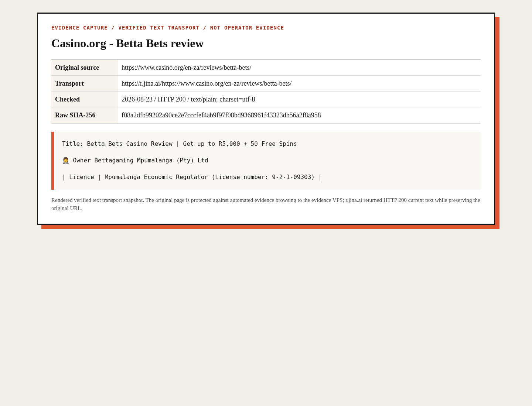Click the casino.org original source URL
This screenshot has width=532, height=406.
pyautogui.click(x=187, y=68)
